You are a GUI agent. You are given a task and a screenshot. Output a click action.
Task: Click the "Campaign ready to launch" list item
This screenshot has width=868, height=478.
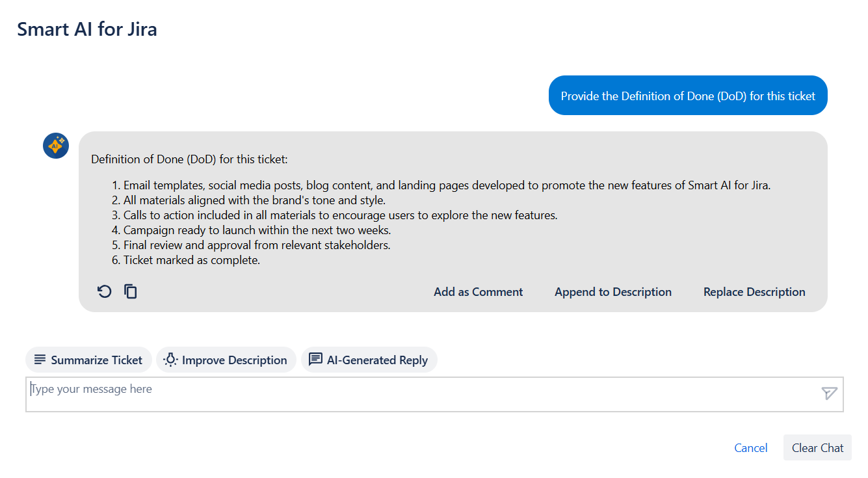click(257, 230)
